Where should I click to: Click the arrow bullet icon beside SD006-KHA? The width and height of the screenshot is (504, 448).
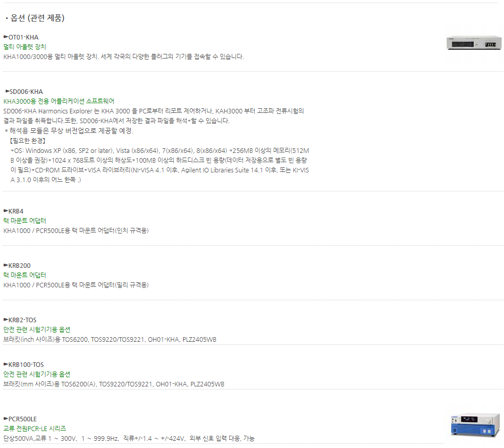pyautogui.click(x=7, y=91)
